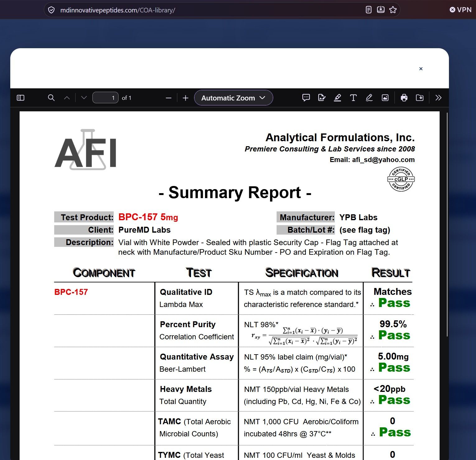Click the (see flag tag) batch value
The height and width of the screenshot is (460, 476).
tap(365, 230)
